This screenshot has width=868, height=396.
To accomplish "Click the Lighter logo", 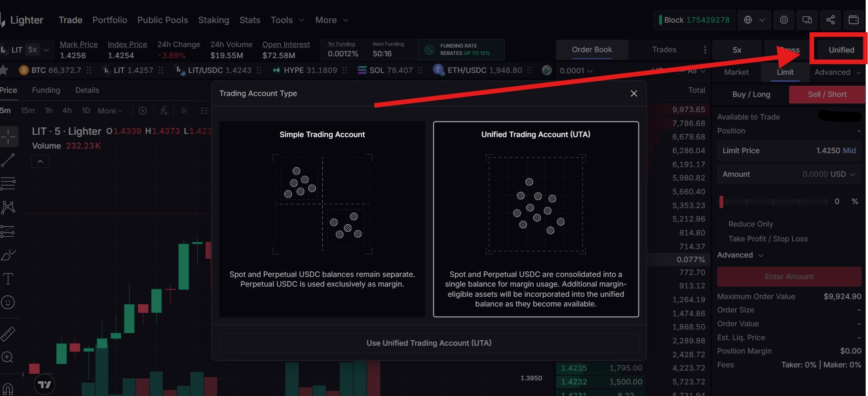I will 22,20.
